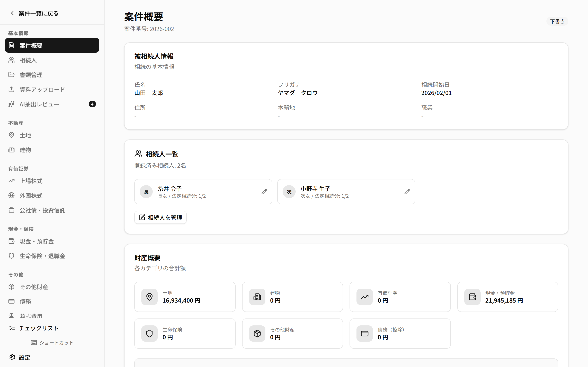Open the チェックリスト menu entry

point(39,328)
